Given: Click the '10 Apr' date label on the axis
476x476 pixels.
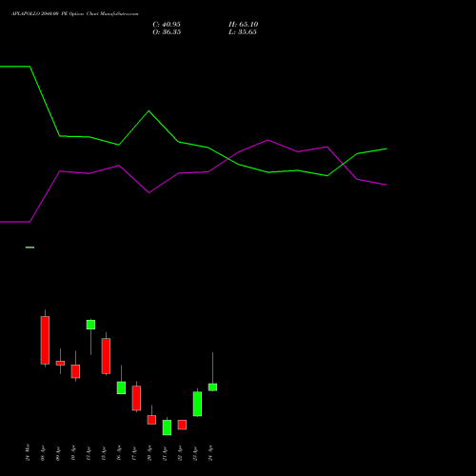Looking at the screenshot, I should pyautogui.click(x=73, y=453).
